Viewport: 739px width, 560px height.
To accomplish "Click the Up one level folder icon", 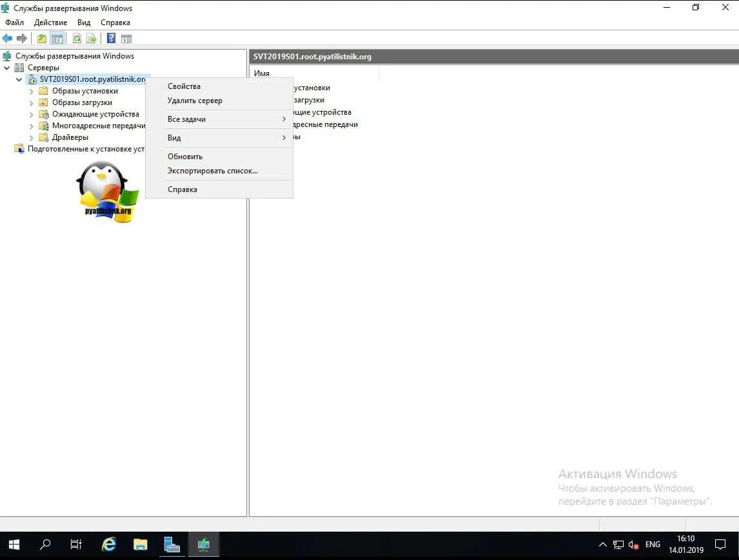I will point(41,37).
